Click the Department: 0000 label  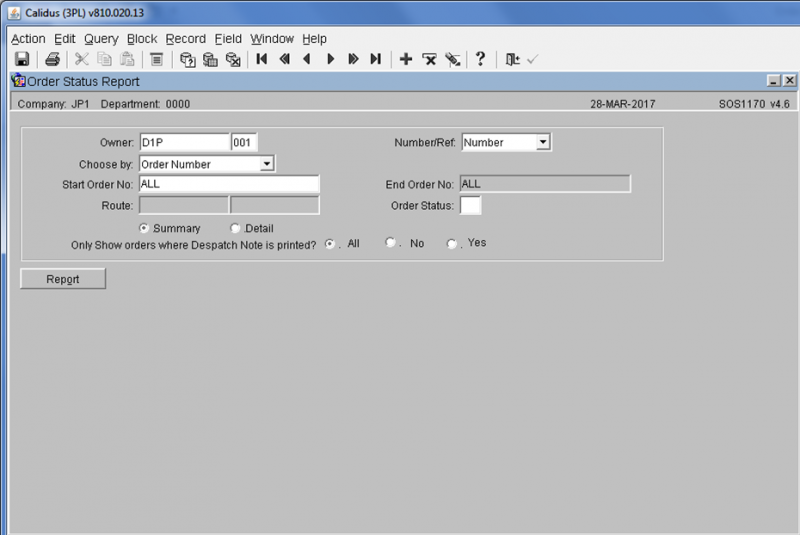(x=145, y=104)
